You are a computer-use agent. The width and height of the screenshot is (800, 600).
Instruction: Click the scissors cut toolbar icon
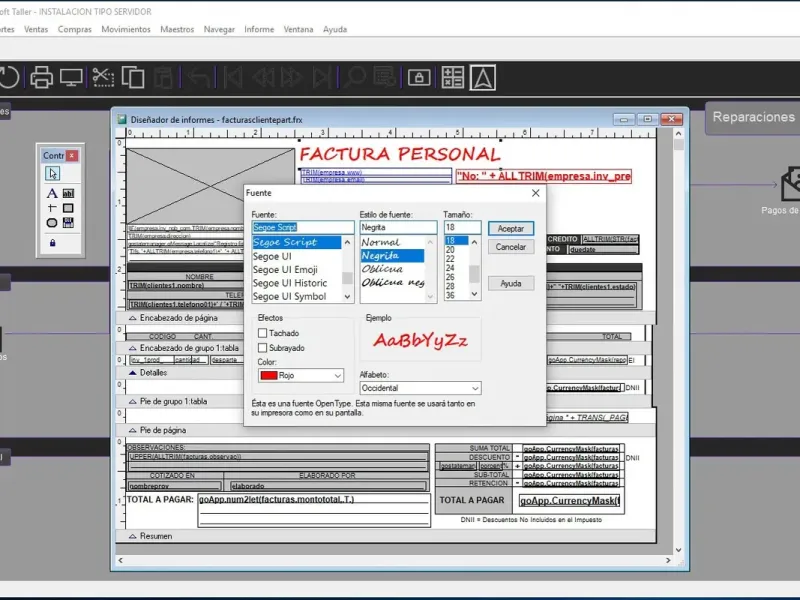tap(103, 78)
